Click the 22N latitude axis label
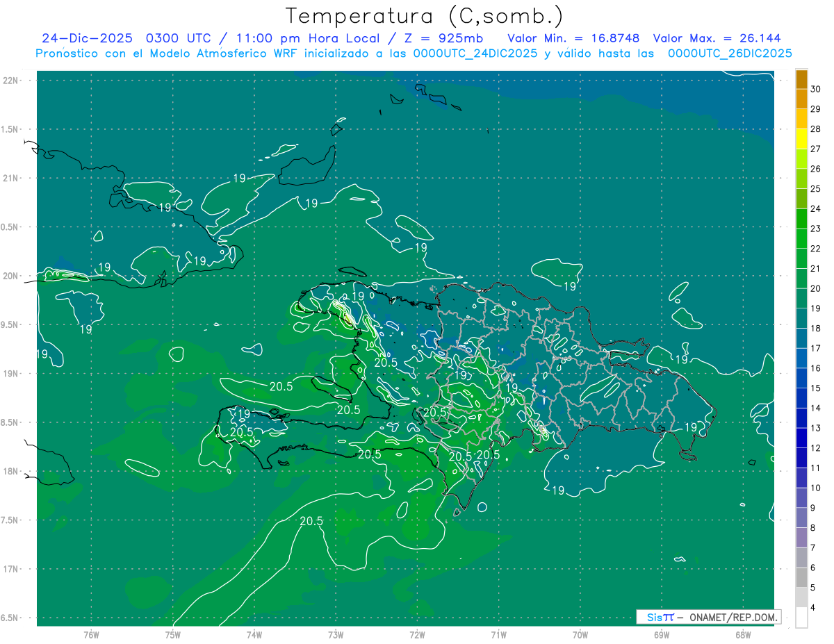The height and width of the screenshot is (644, 834). (x=10, y=81)
